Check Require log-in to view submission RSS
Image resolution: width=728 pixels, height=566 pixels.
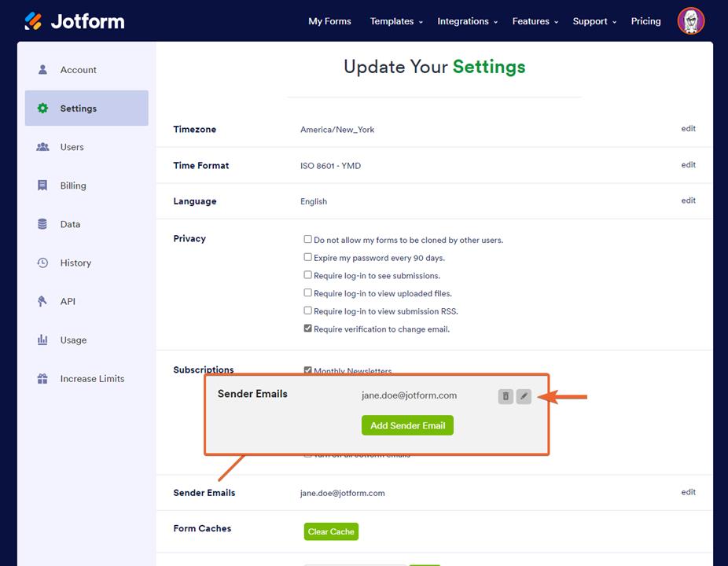tap(307, 311)
